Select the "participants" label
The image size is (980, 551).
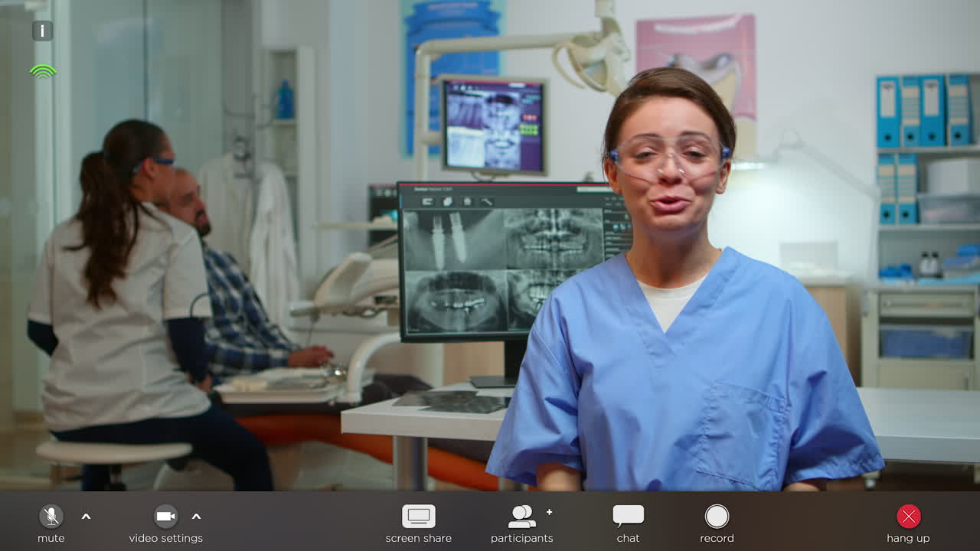pos(522,538)
